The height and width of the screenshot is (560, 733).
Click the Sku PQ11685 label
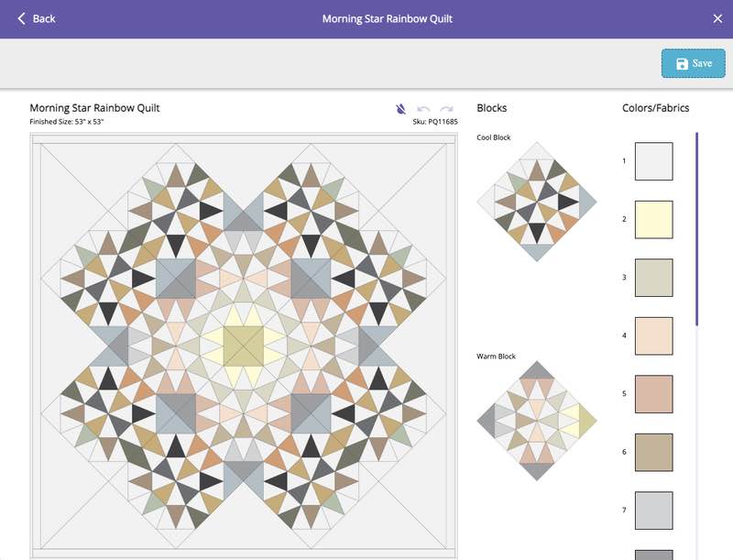[x=435, y=121]
